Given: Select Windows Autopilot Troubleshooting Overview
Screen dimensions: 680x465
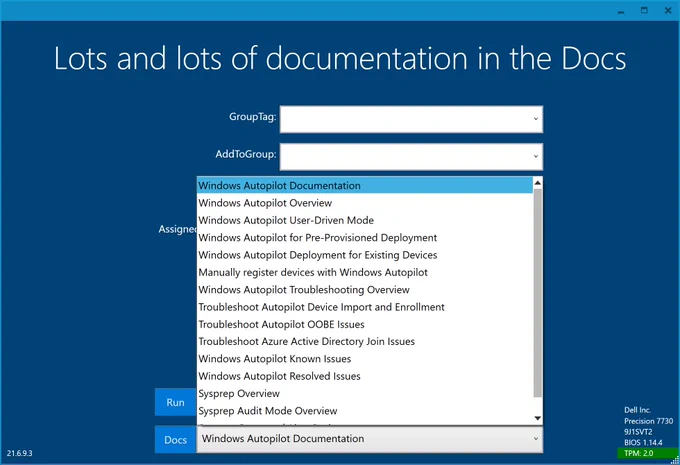Looking at the screenshot, I should 365,290.
